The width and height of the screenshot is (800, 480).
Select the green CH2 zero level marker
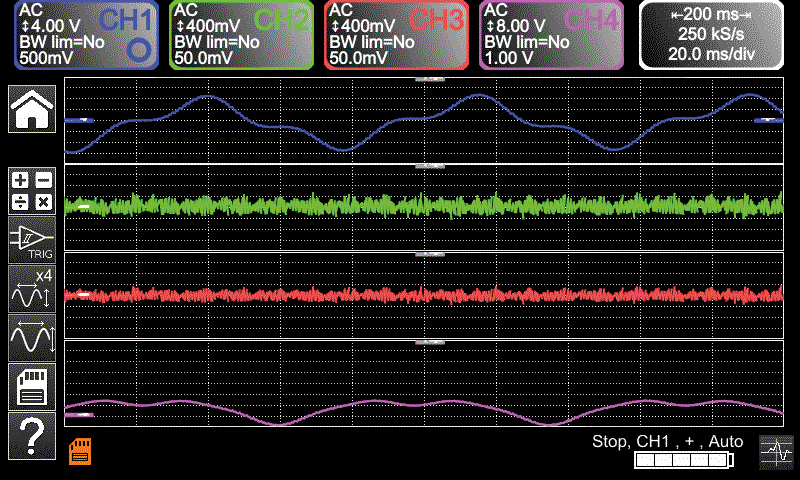pyautogui.click(x=84, y=207)
